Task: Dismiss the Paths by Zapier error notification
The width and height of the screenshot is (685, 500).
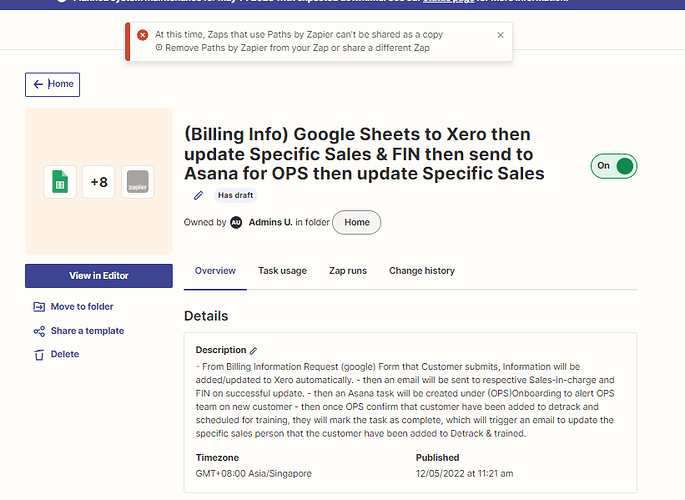Action: point(501,35)
